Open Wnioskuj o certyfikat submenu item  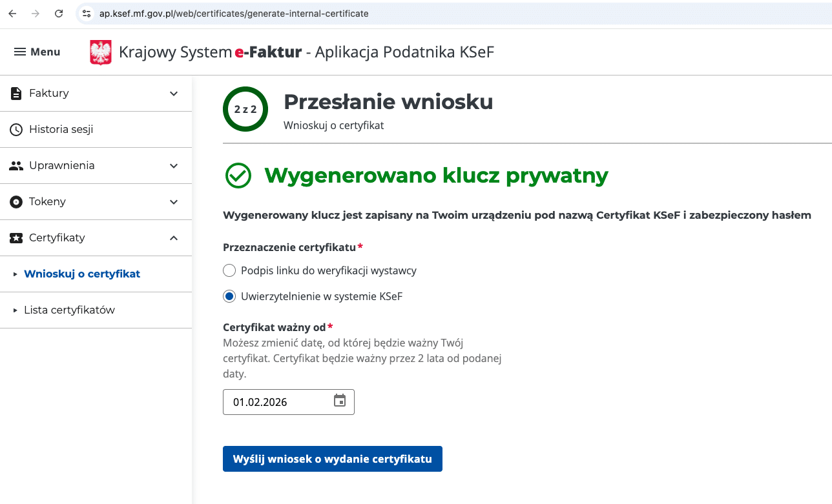pos(82,274)
